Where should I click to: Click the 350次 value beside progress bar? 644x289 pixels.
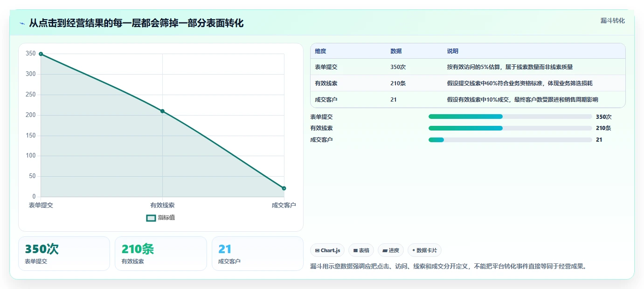click(x=603, y=117)
